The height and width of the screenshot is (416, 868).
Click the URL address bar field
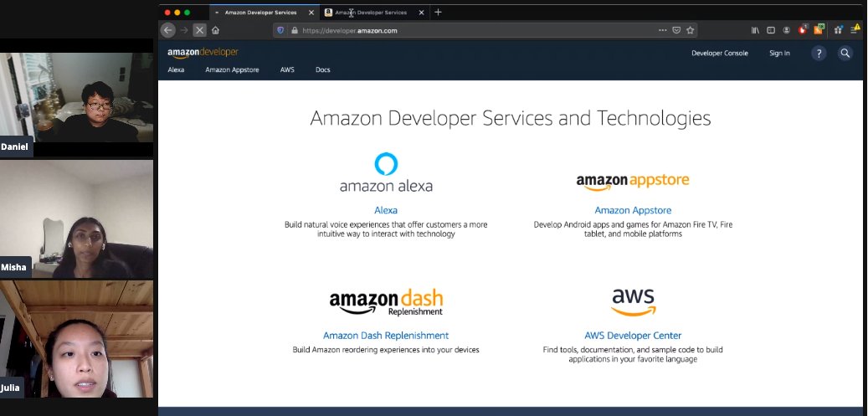[x=485, y=30]
